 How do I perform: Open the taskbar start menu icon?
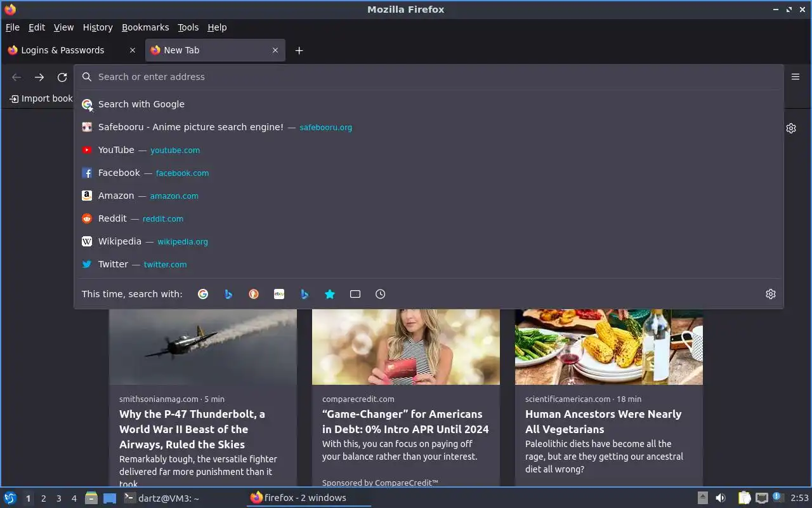click(x=10, y=498)
